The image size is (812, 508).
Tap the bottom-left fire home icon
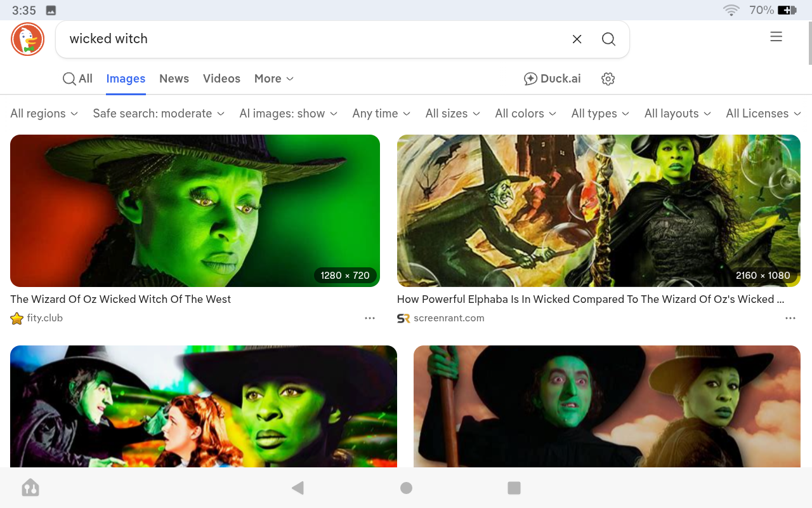click(x=30, y=488)
